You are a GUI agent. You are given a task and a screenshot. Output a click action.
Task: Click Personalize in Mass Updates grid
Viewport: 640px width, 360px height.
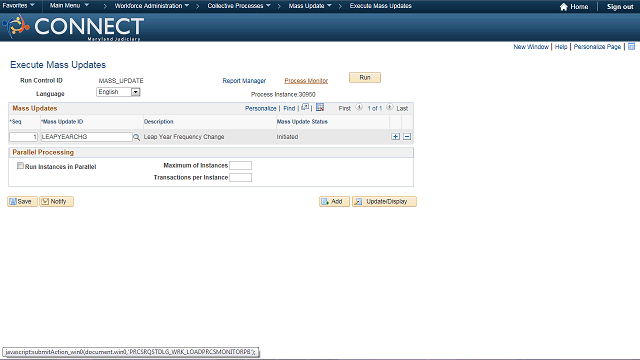click(x=260, y=109)
